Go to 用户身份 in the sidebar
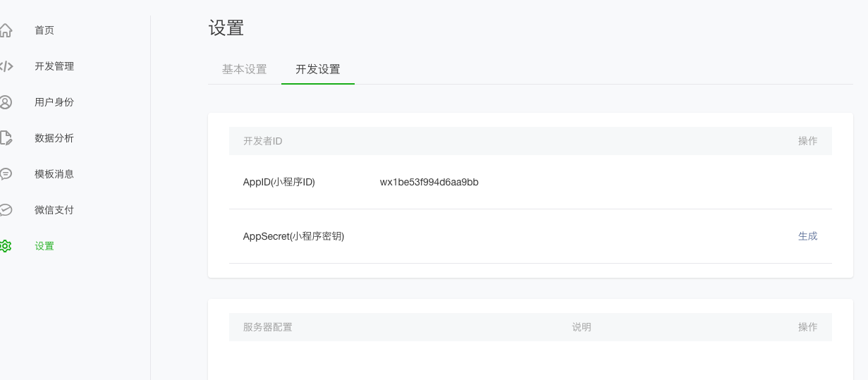The height and width of the screenshot is (380, 868). click(54, 102)
